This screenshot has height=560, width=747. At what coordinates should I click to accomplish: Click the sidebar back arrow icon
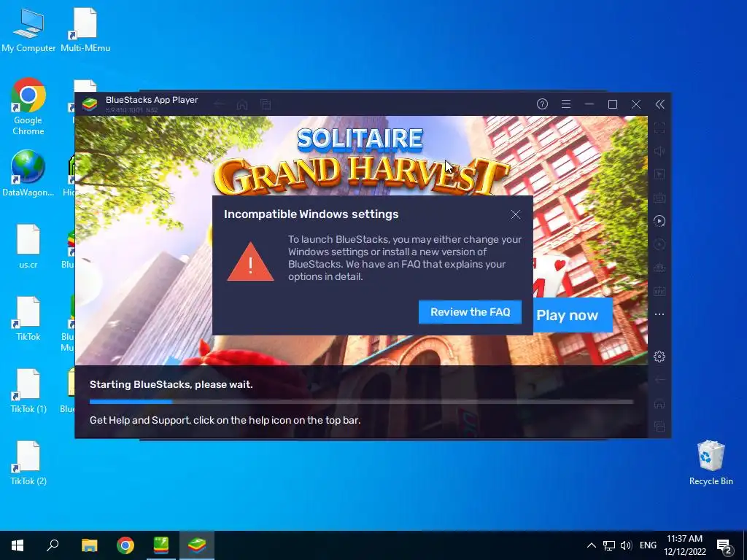tap(659, 380)
